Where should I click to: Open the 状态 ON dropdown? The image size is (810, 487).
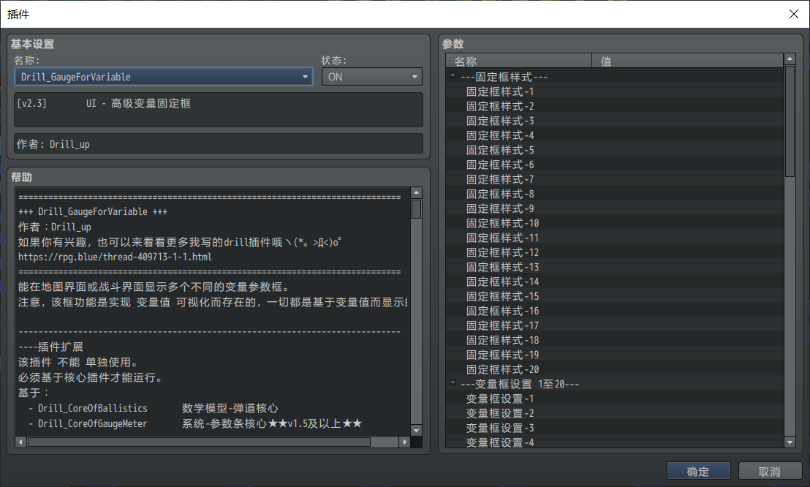(371, 76)
